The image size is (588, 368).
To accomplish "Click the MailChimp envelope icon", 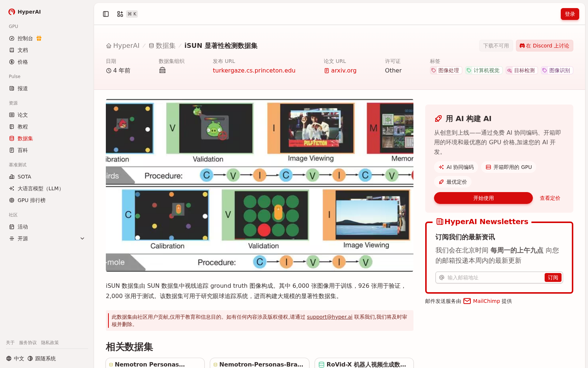I will (467, 301).
